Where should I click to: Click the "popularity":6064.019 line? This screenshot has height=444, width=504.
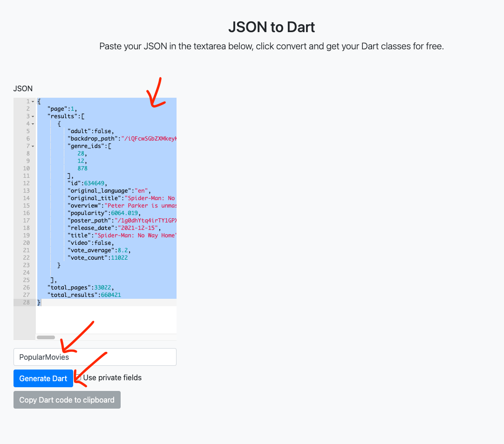(x=104, y=213)
